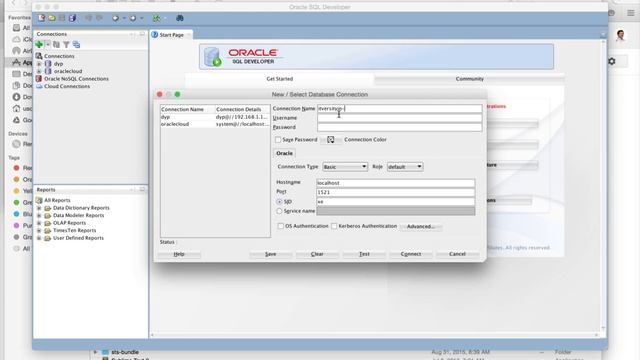
Task: Enable the OS Authentication checkbox
Action: (x=281, y=226)
